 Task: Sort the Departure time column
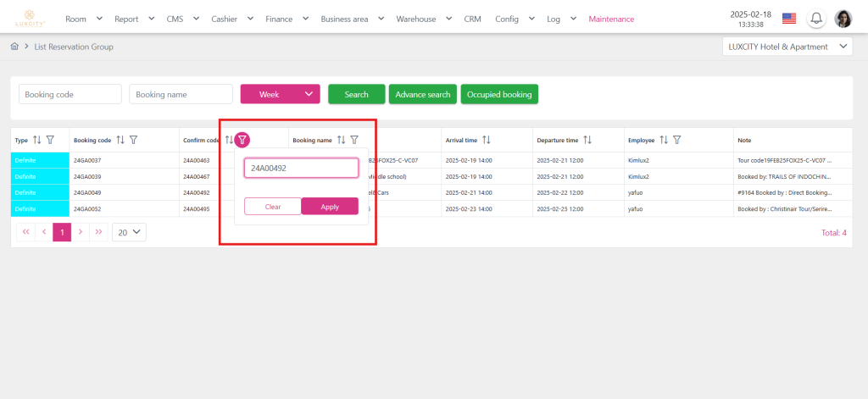[x=587, y=140]
